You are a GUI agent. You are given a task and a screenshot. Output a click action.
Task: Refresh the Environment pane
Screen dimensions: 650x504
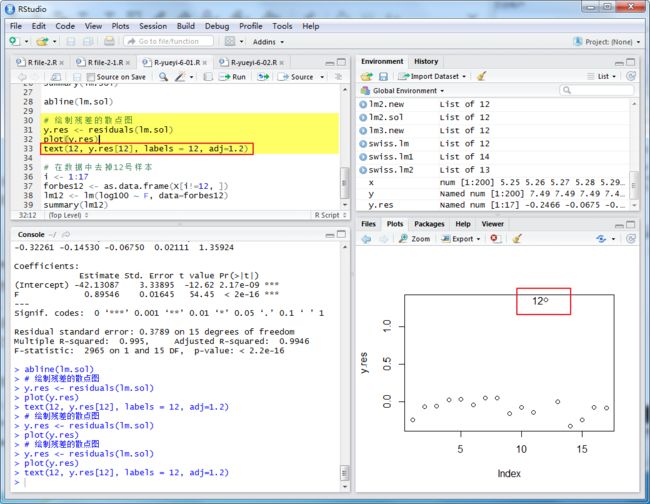click(631, 76)
